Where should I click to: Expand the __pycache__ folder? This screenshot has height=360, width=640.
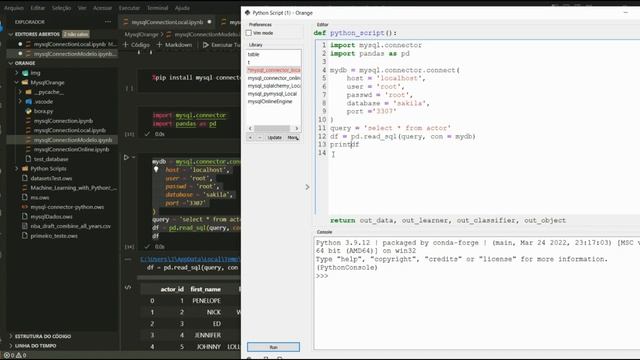click(20, 92)
